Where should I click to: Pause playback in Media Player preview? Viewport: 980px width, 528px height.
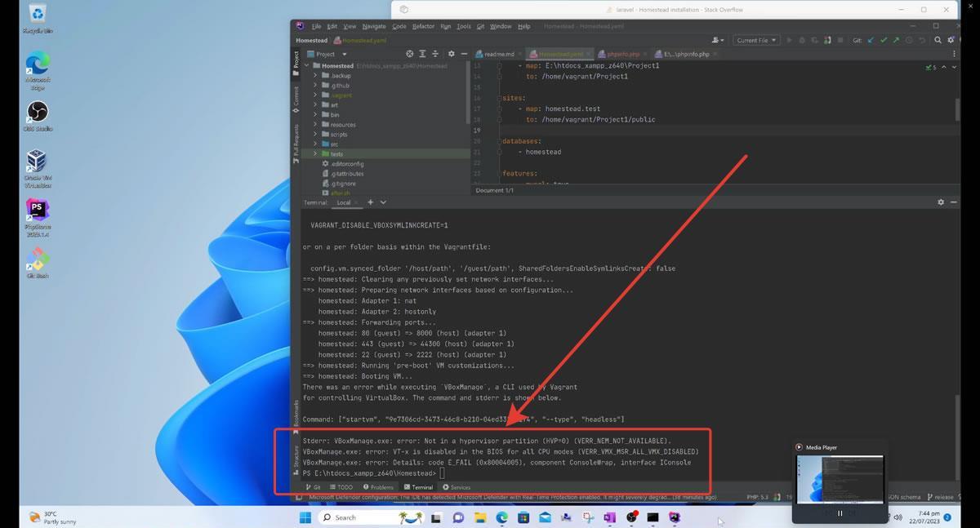pyautogui.click(x=840, y=513)
